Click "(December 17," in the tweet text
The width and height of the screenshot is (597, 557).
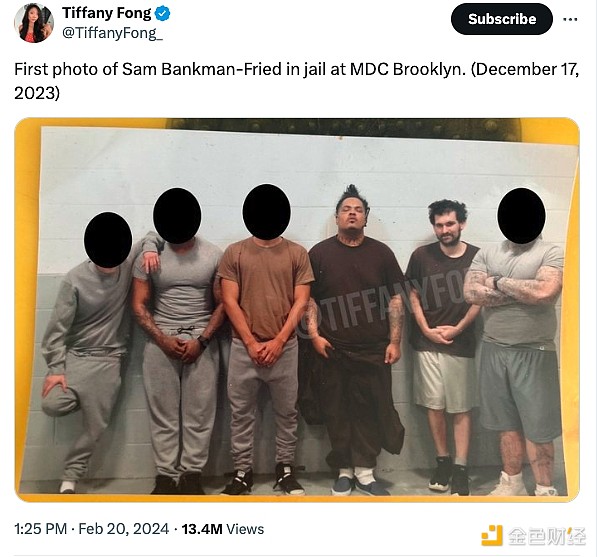coord(525,69)
